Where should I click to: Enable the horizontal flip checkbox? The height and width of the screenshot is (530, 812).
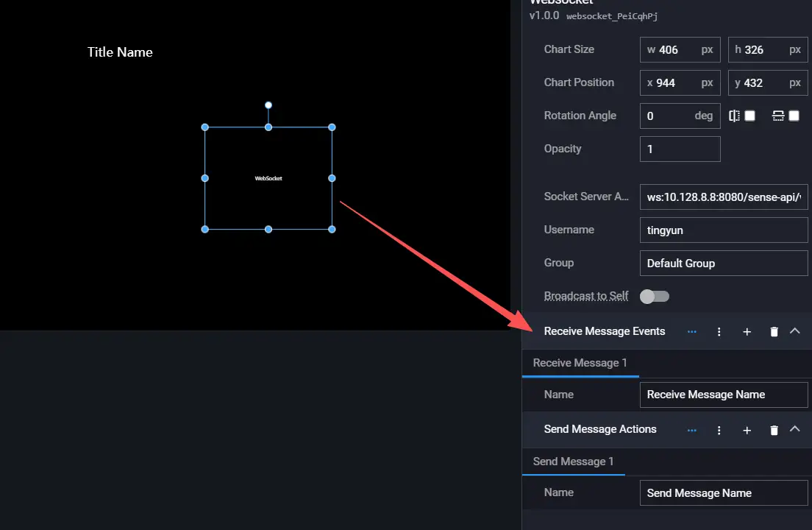pyautogui.click(x=749, y=116)
